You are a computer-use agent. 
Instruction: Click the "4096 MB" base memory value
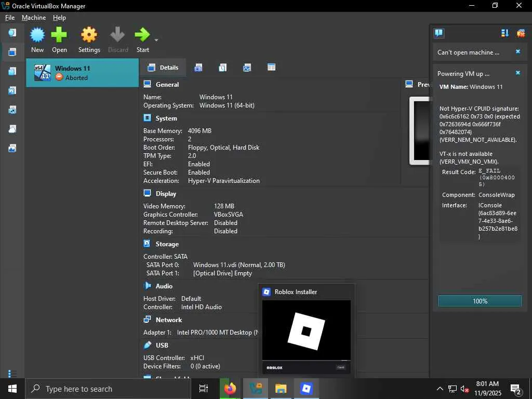pos(199,131)
